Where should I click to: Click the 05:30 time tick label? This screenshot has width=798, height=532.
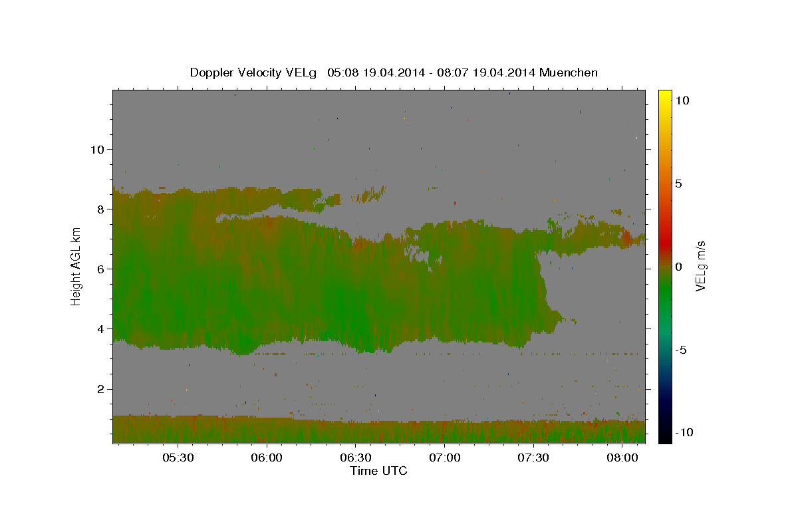coord(178,458)
